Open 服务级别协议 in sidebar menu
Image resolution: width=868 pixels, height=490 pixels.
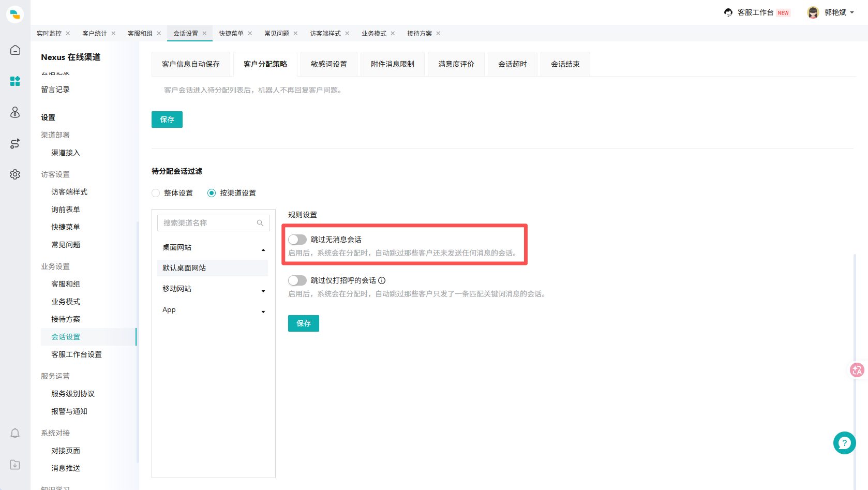[x=73, y=394]
